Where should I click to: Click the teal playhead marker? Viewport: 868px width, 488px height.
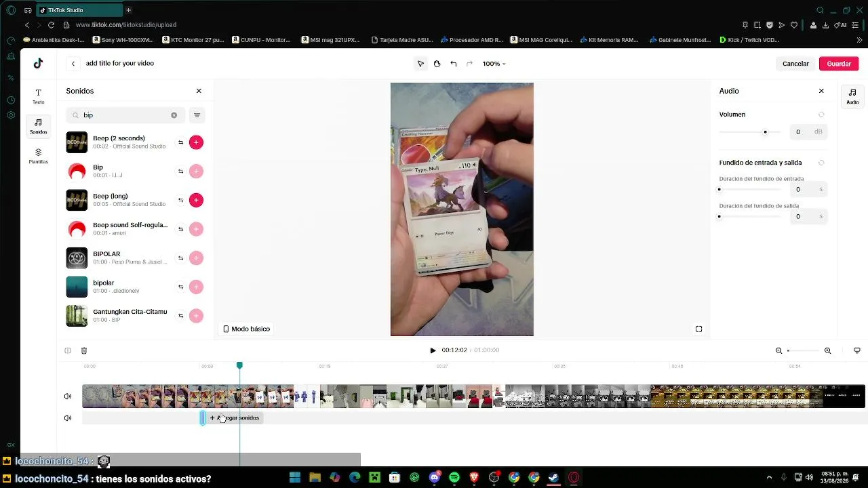click(x=239, y=365)
